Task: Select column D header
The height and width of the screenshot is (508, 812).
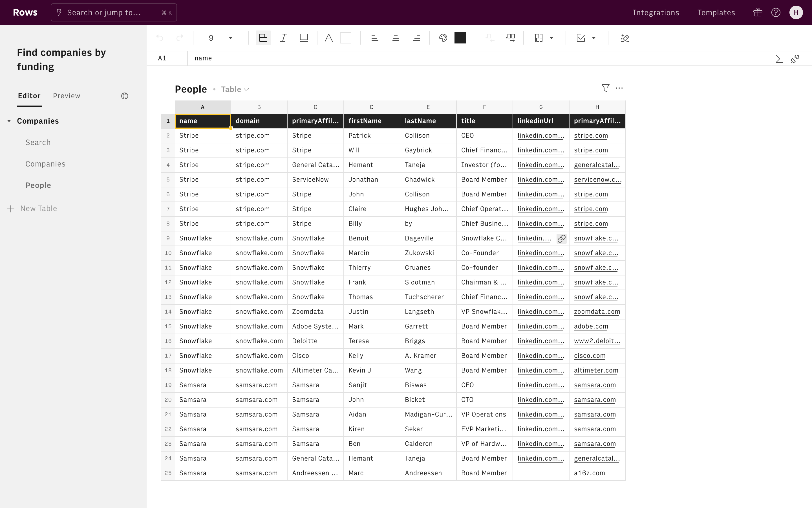Action: pos(372,107)
